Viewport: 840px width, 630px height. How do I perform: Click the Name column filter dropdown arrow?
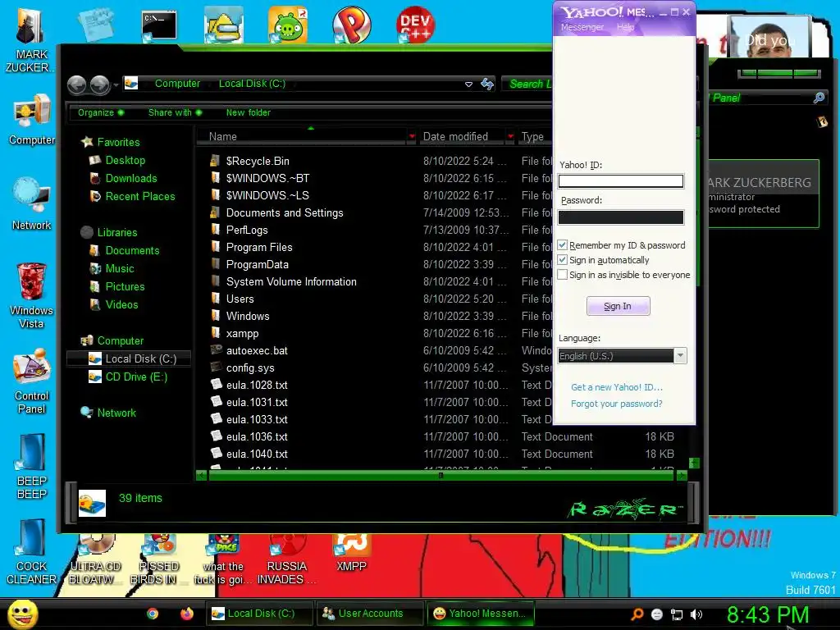click(x=412, y=137)
